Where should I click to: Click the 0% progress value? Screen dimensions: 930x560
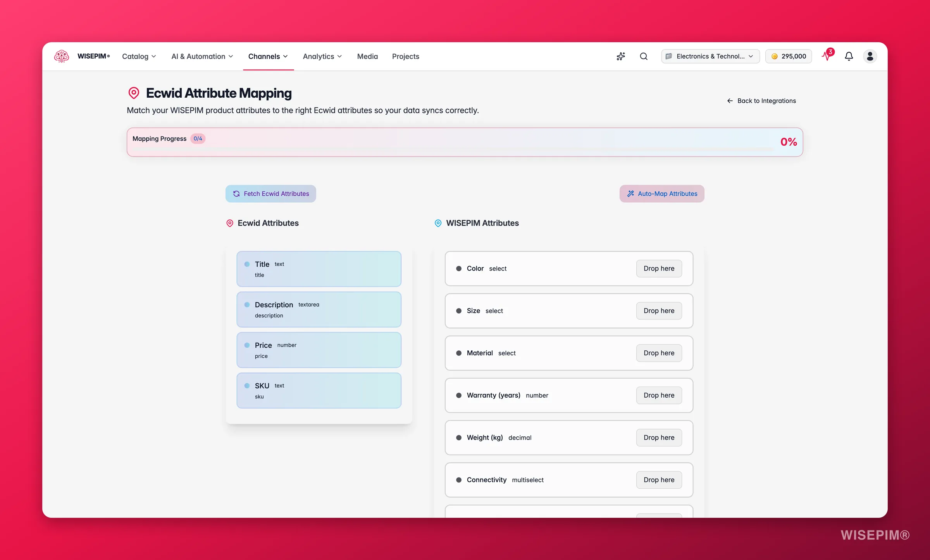pos(789,142)
